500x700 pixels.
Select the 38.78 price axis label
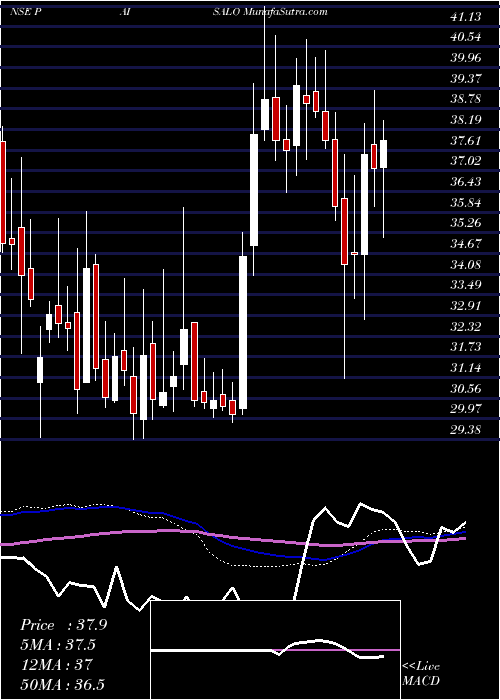click(x=466, y=99)
